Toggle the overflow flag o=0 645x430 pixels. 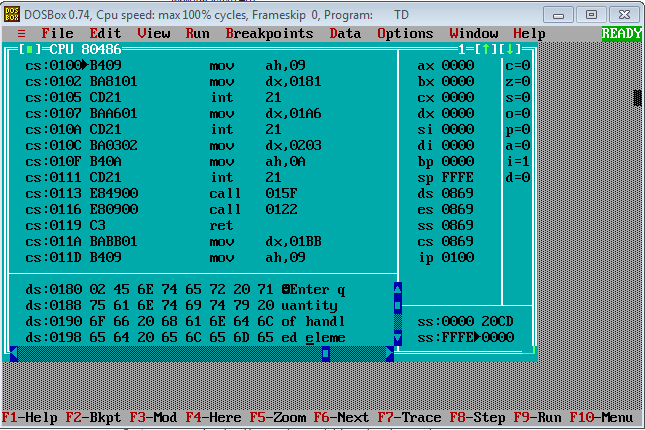pos(517,114)
